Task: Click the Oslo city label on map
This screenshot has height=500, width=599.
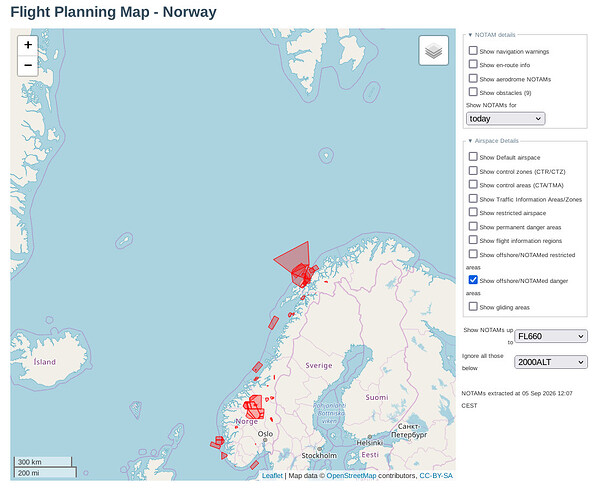Action: coord(265,434)
